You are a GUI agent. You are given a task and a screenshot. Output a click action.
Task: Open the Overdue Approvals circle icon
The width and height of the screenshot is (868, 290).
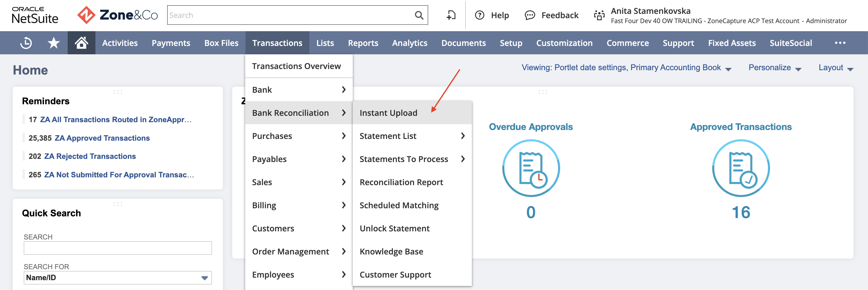point(531,168)
